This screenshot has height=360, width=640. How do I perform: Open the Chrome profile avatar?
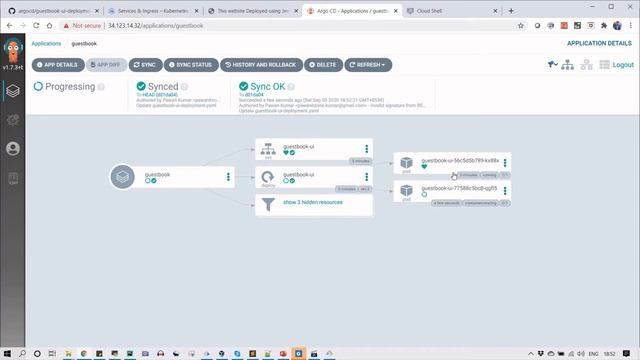[x=617, y=25]
